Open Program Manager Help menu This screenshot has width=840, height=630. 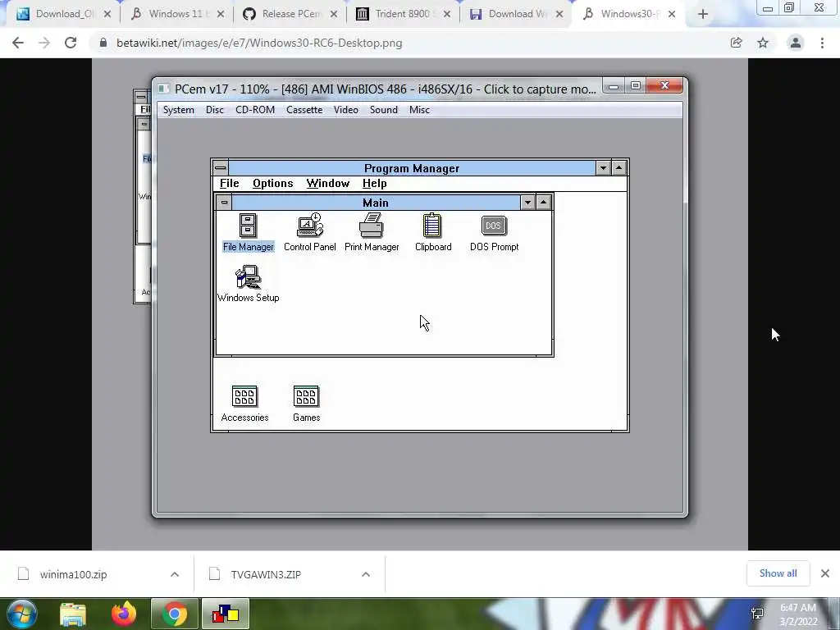pos(374,183)
